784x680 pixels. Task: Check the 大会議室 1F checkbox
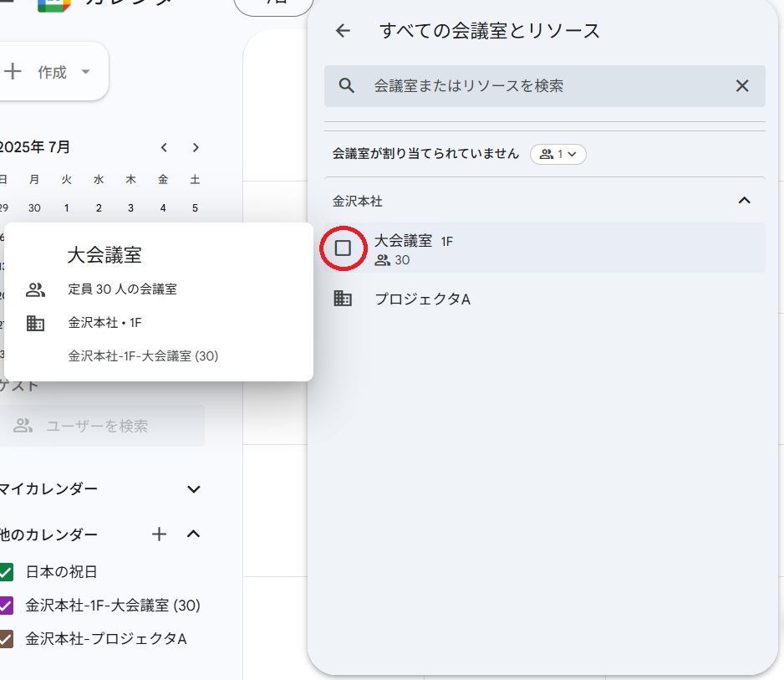[343, 248]
